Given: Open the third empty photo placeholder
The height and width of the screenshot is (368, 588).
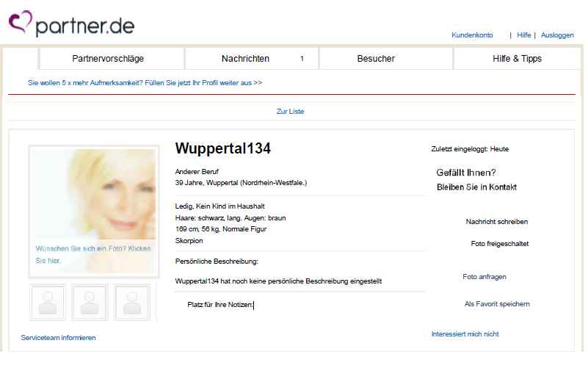Looking at the screenshot, I should 132,303.
